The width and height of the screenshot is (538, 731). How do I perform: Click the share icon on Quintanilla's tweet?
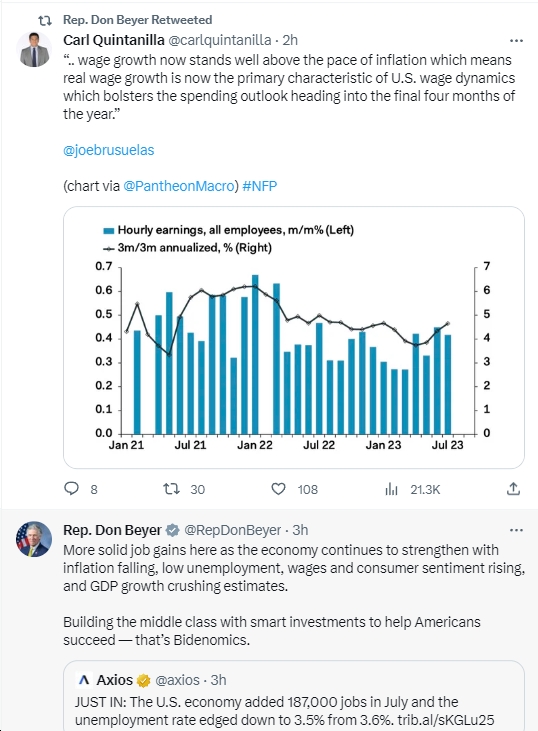(x=513, y=489)
